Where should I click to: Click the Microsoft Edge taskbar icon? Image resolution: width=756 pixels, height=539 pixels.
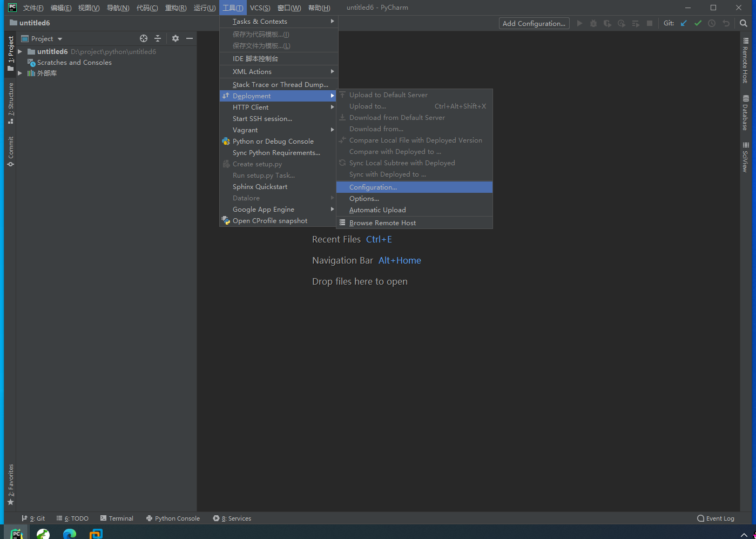click(70, 534)
